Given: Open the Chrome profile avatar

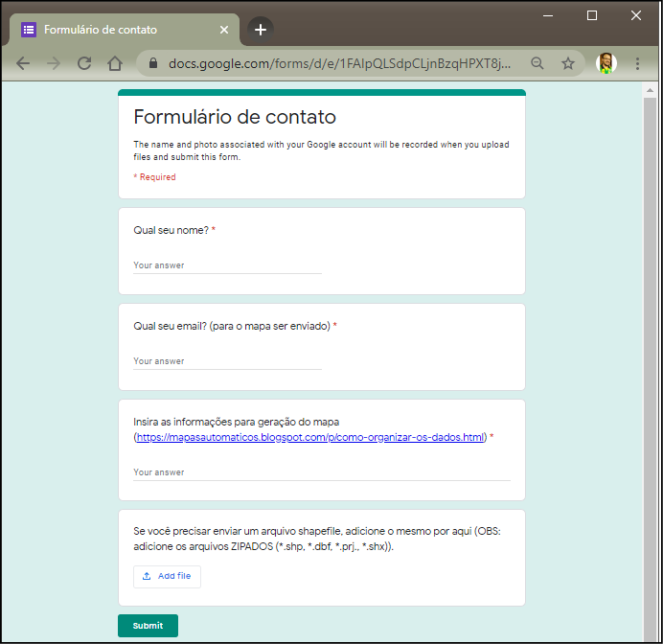Looking at the screenshot, I should 606,63.
